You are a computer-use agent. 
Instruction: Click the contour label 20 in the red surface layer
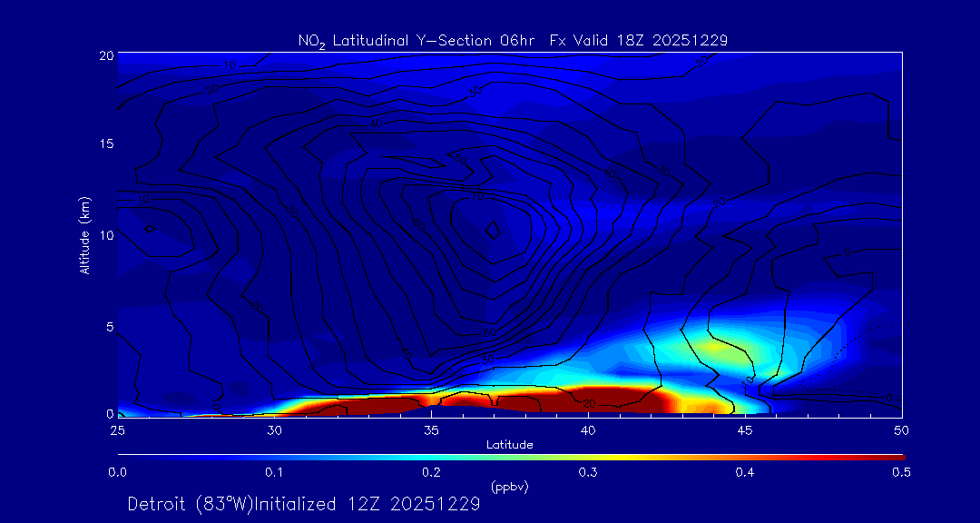point(588,403)
